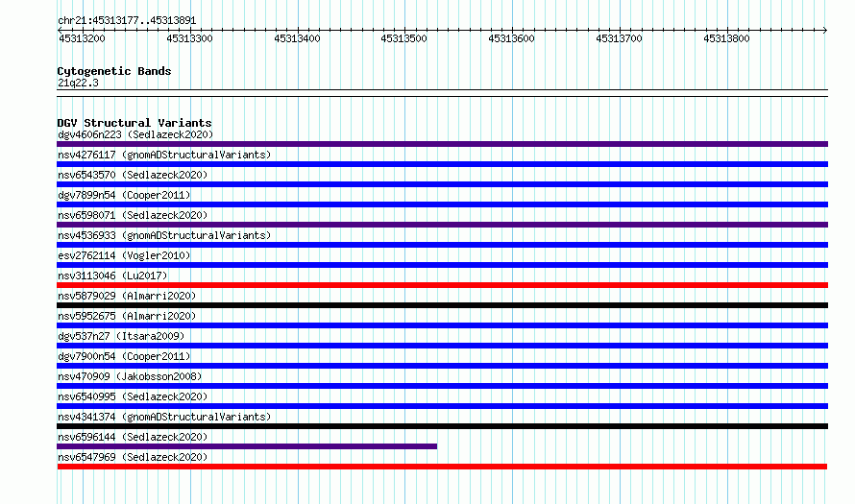Open nsv6596144 (Sedlazeck2020) label

coord(133,437)
